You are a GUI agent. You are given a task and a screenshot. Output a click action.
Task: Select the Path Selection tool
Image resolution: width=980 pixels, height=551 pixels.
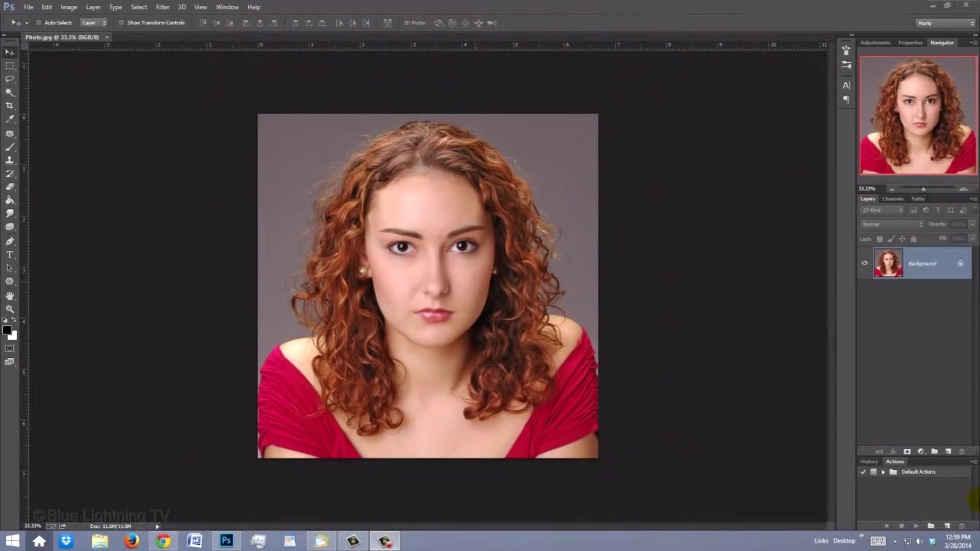(10, 268)
